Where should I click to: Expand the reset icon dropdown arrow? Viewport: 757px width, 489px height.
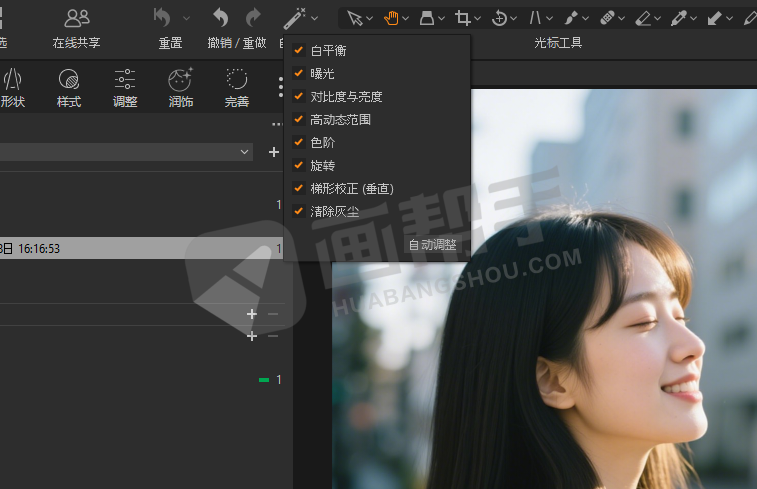click(186, 18)
